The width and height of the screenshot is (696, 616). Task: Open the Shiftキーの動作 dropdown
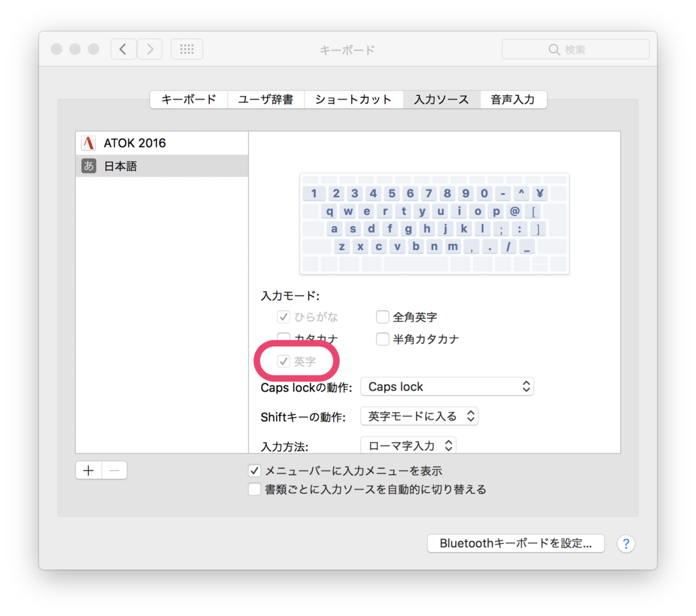point(419,415)
